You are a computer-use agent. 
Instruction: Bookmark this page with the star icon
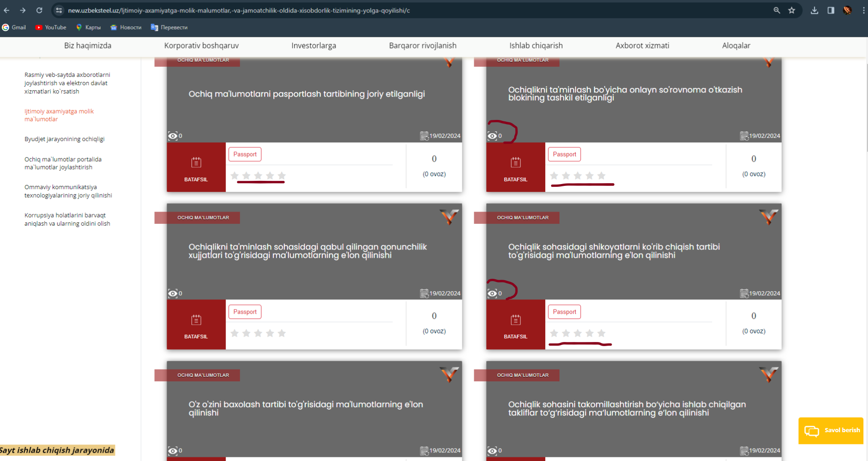(x=792, y=10)
